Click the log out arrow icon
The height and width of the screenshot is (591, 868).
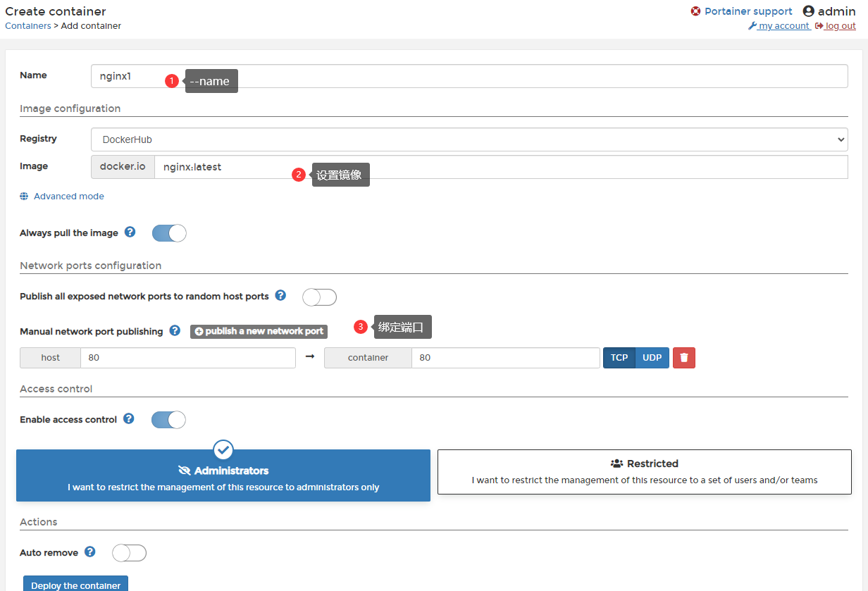pyautogui.click(x=819, y=26)
